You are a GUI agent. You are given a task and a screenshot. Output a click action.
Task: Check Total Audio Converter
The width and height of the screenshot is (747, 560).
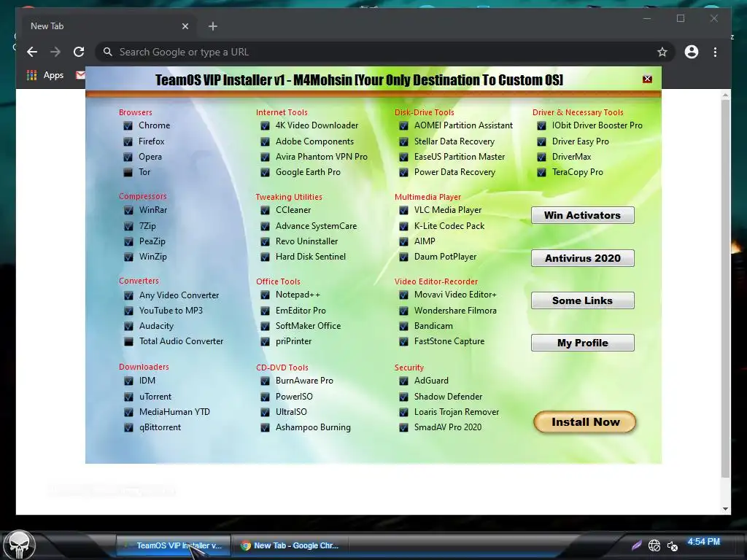point(128,341)
